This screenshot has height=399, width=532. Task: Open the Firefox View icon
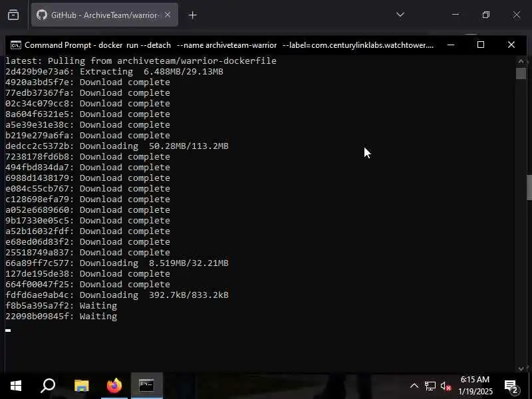pyautogui.click(x=13, y=15)
